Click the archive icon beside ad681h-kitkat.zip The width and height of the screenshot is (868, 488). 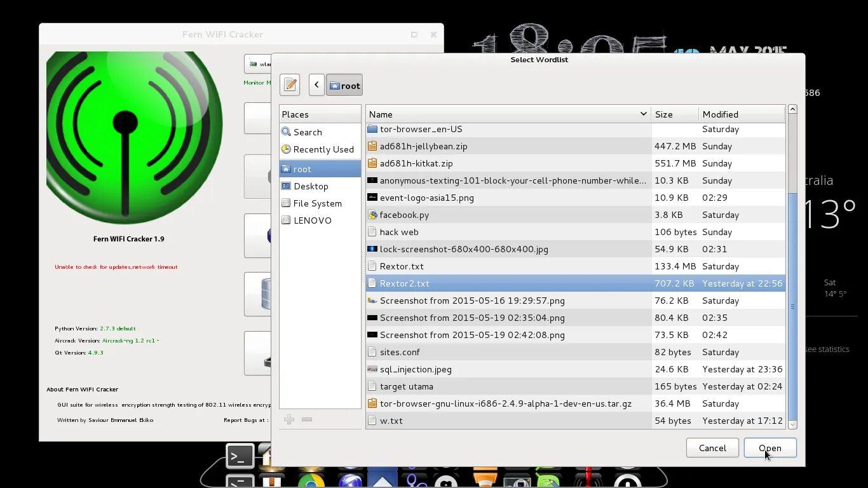click(x=372, y=163)
